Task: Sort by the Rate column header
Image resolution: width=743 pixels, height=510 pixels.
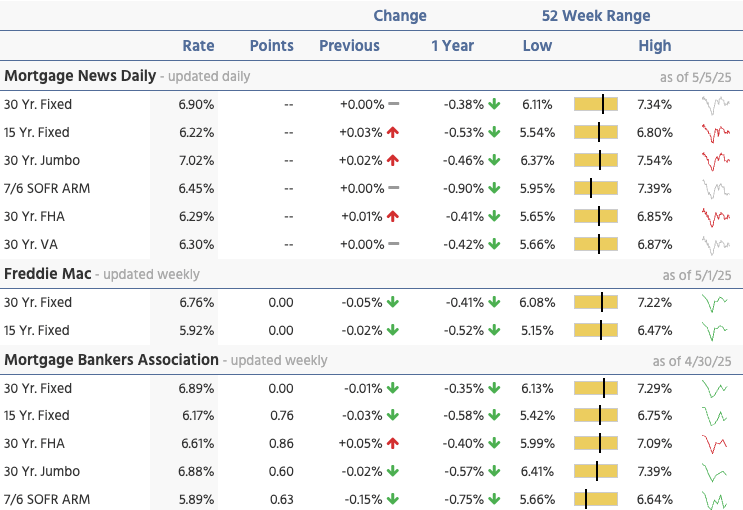Action: (x=198, y=45)
